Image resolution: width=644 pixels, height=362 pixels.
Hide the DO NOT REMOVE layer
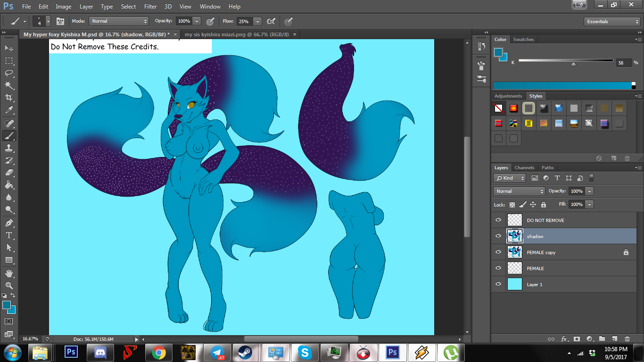[x=498, y=220]
